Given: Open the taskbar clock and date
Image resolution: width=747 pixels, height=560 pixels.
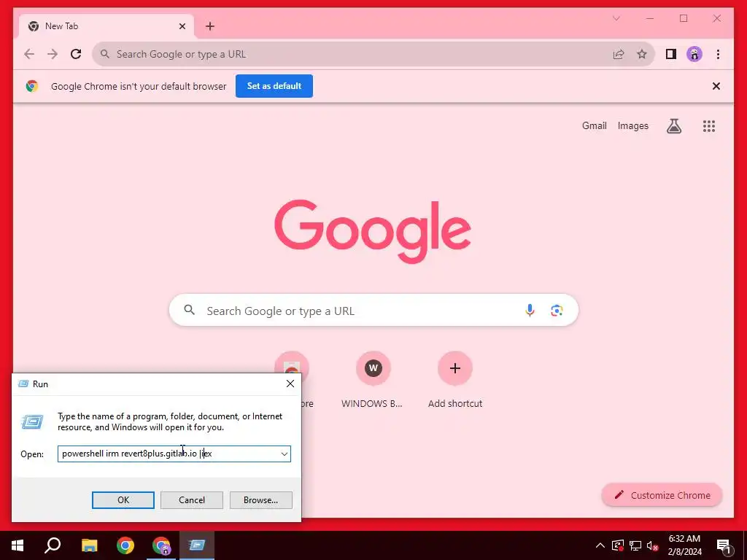Looking at the screenshot, I should [x=684, y=545].
